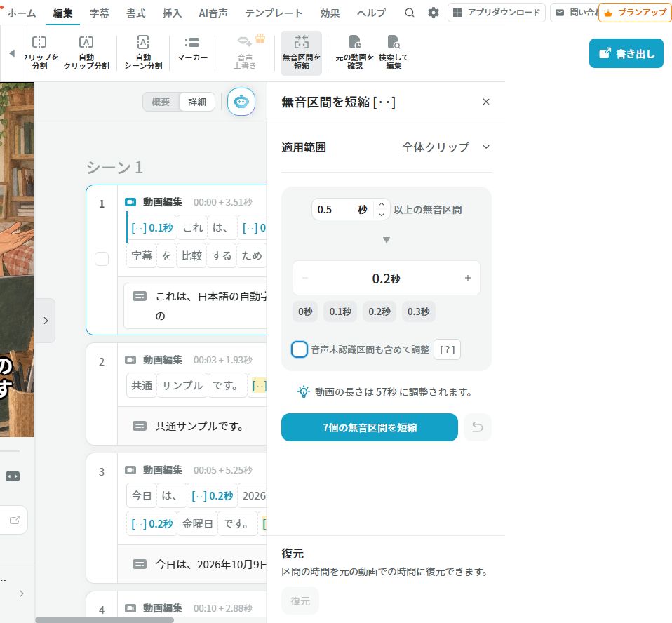Click the search magnifier icon
Image resolution: width=672 pixels, height=623 pixels.
click(x=409, y=13)
